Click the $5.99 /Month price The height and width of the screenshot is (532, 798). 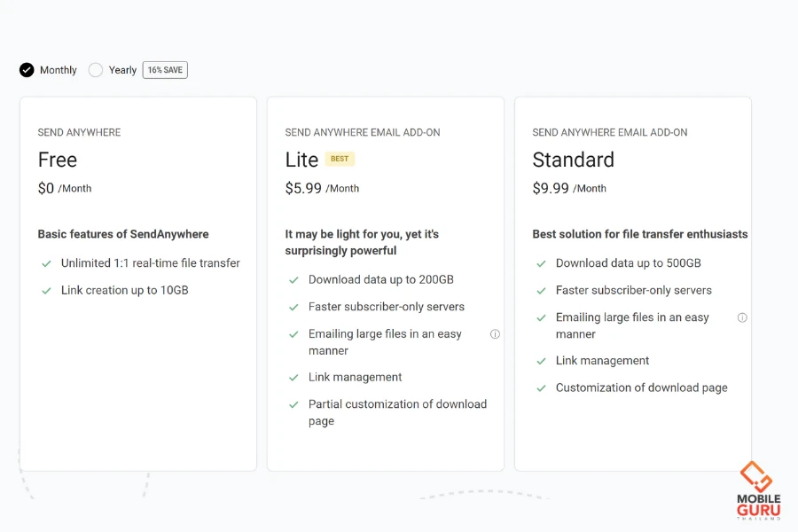coord(322,188)
